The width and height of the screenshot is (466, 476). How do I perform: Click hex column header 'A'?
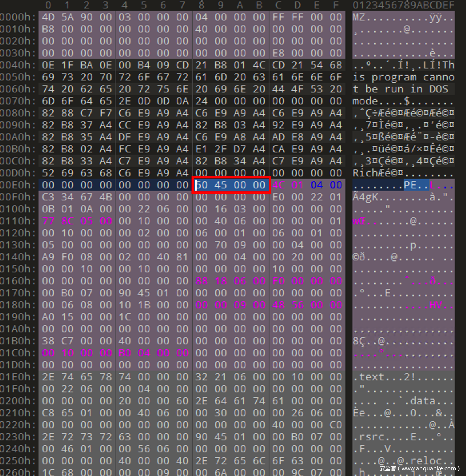click(x=240, y=5)
